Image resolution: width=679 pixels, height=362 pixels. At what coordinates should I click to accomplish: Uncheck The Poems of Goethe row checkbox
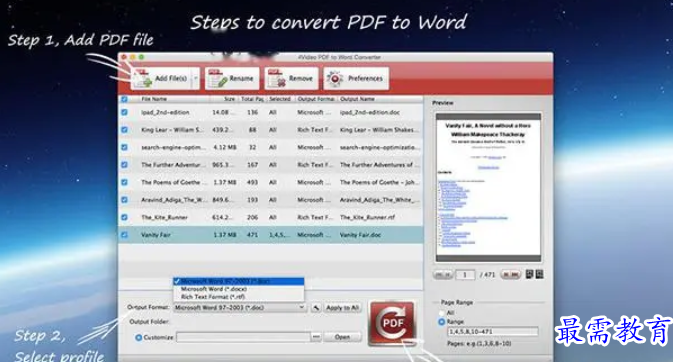point(124,182)
